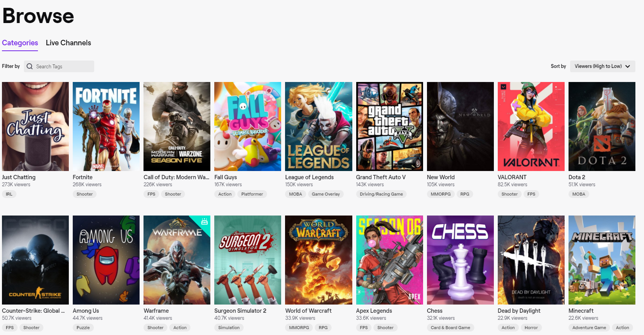
Task: Click the Dota 2 cover image
Action: pyautogui.click(x=602, y=127)
